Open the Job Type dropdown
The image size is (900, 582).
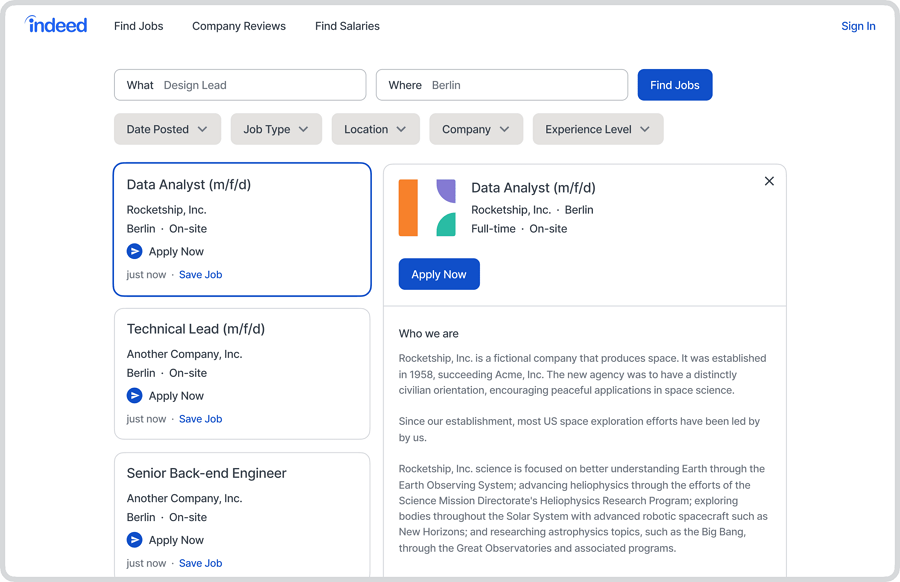coord(276,129)
